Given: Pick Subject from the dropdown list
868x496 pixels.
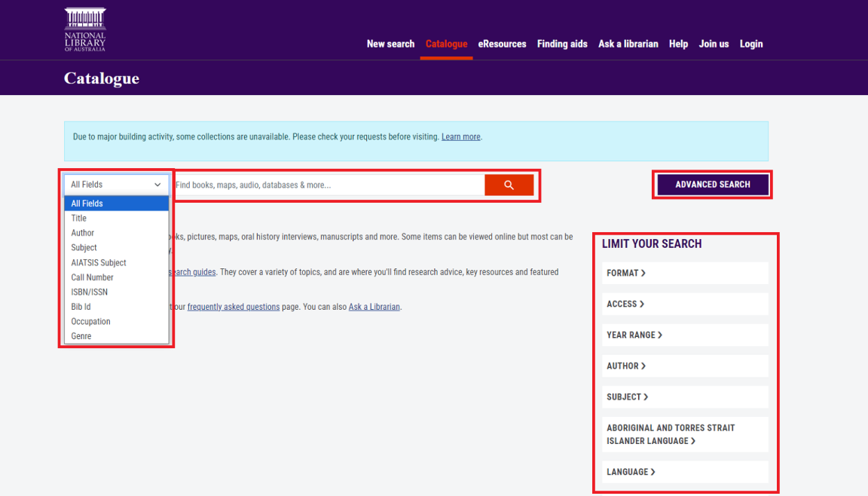Looking at the screenshot, I should (116, 247).
